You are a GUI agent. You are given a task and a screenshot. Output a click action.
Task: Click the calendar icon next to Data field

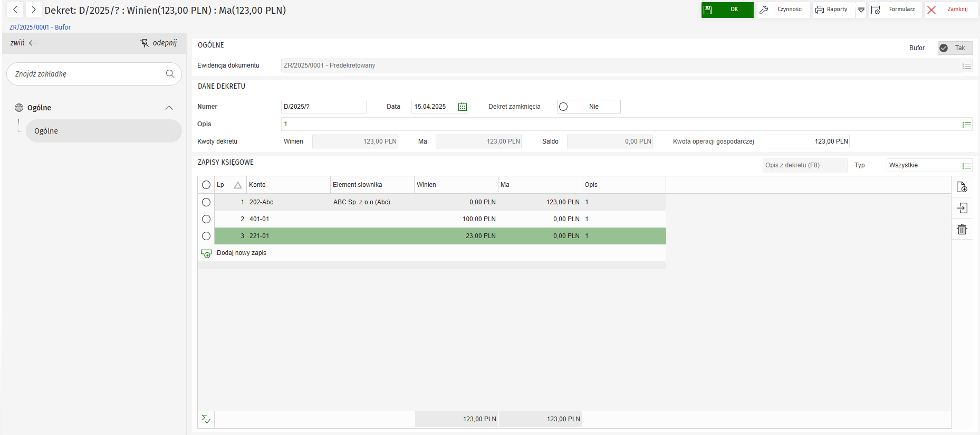(463, 107)
